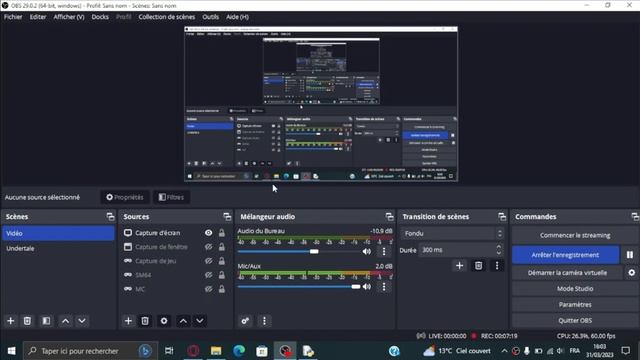Click Arrêter l'enregistrement button
640x360 pixels.
[565, 255]
